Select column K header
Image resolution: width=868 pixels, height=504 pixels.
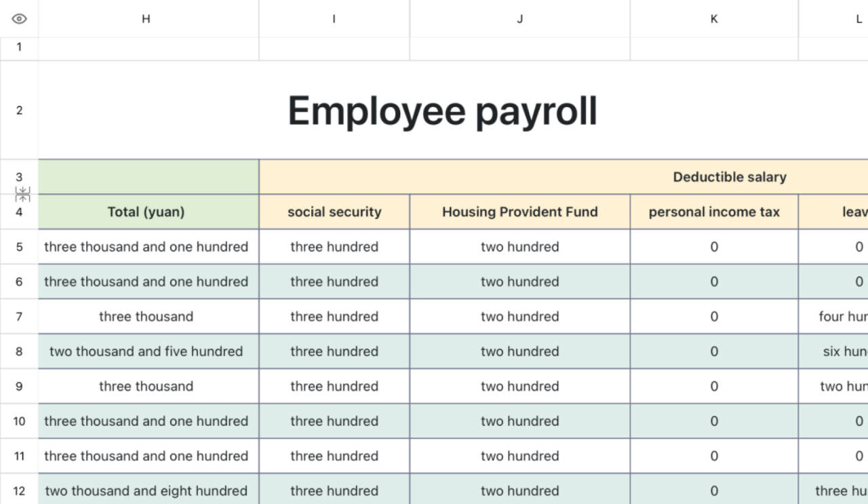click(x=714, y=19)
